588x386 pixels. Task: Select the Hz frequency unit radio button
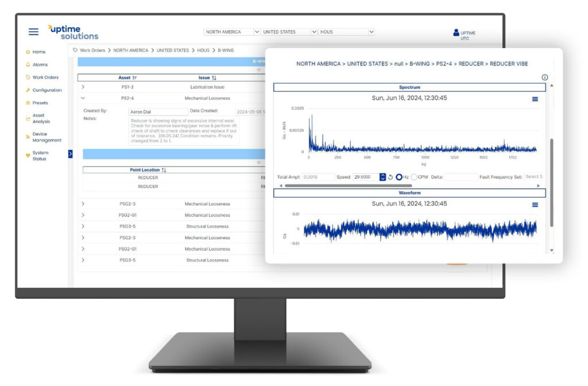(x=400, y=177)
